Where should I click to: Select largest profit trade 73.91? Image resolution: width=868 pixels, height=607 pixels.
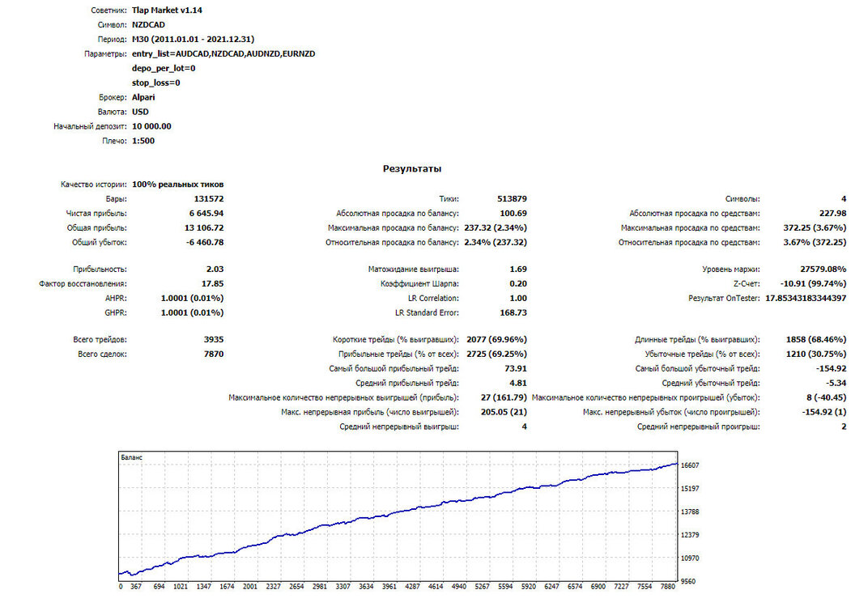tap(515, 368)
